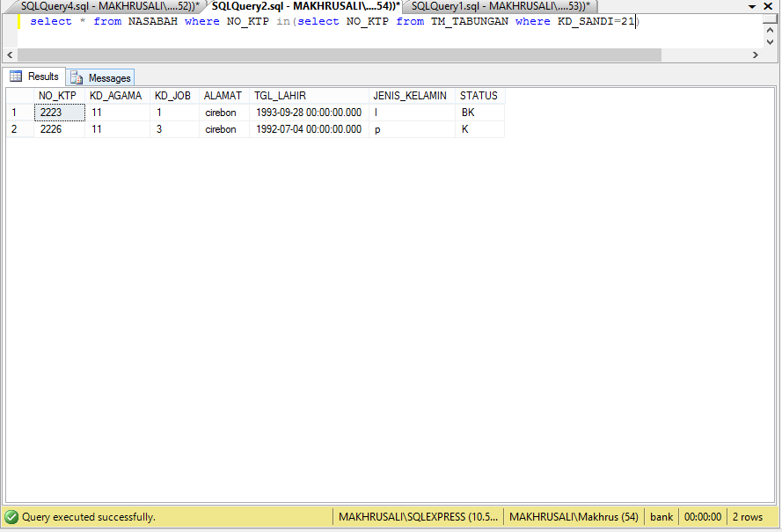The width and height of the screenshot is (782, 532).
Task: Select the STATUS column header
Action: coord(479,96)
